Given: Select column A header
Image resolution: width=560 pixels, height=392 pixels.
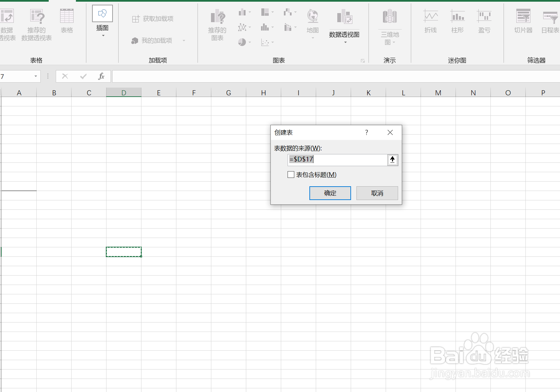Looking at the screenshot, I should click(19, 93).
